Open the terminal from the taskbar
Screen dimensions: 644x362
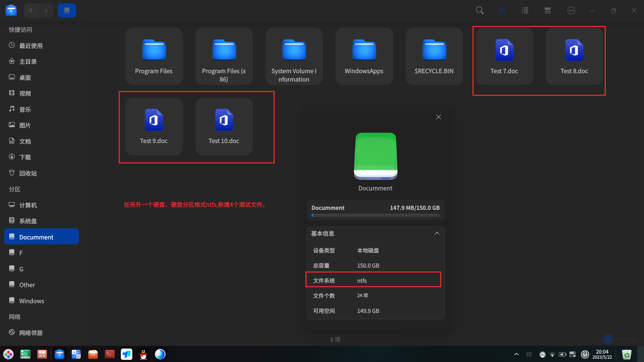click(x=110, y=354)
